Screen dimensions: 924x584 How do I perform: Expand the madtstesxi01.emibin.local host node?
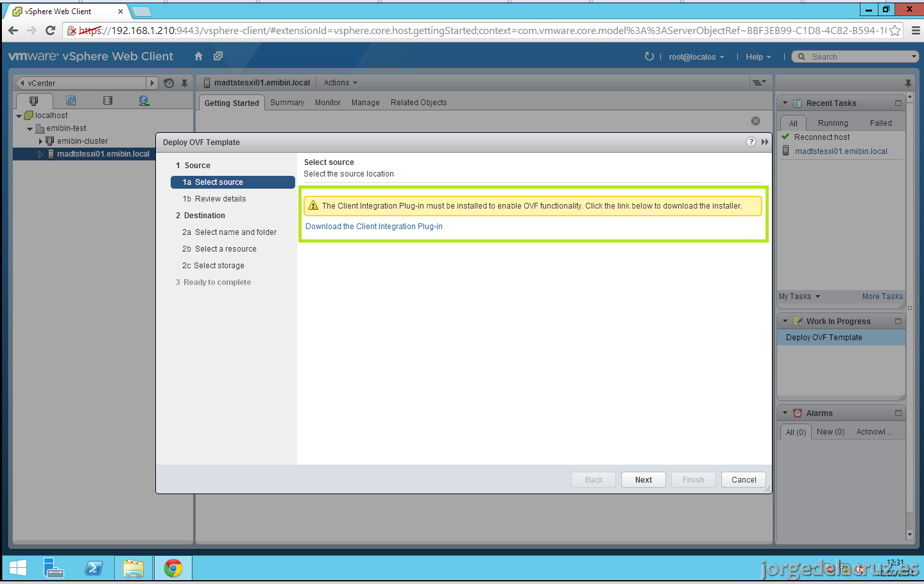(40, 154)
